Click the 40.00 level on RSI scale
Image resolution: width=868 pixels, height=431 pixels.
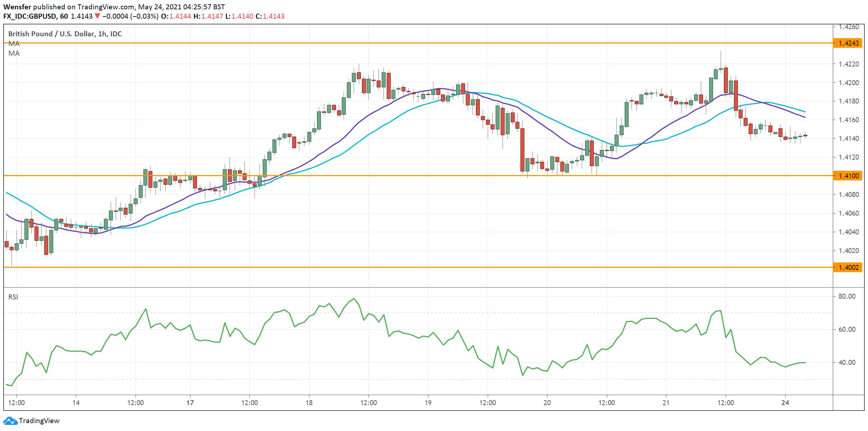coord(847,362)
